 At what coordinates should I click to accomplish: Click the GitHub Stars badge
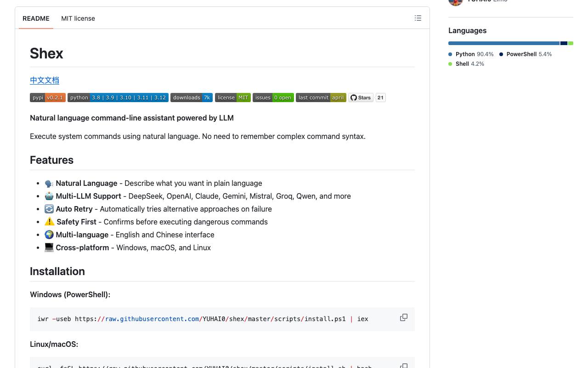tap(361, 98)
